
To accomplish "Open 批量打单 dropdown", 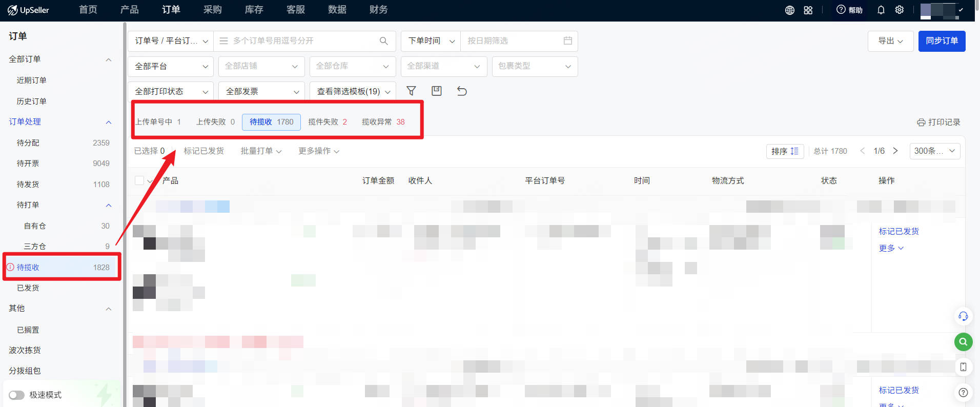I will (x=261, y=151).
